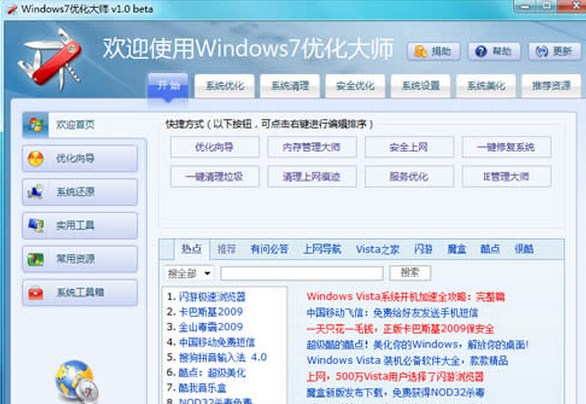Switch to the 推荐 news tab
The width and height of the screenshot is (586, 404).
point(226,249)
